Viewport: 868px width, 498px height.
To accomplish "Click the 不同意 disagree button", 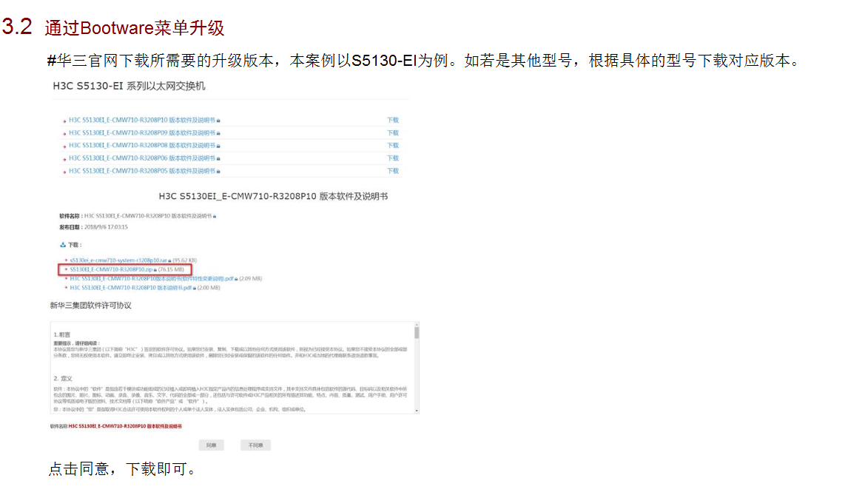I will (256, 445).
